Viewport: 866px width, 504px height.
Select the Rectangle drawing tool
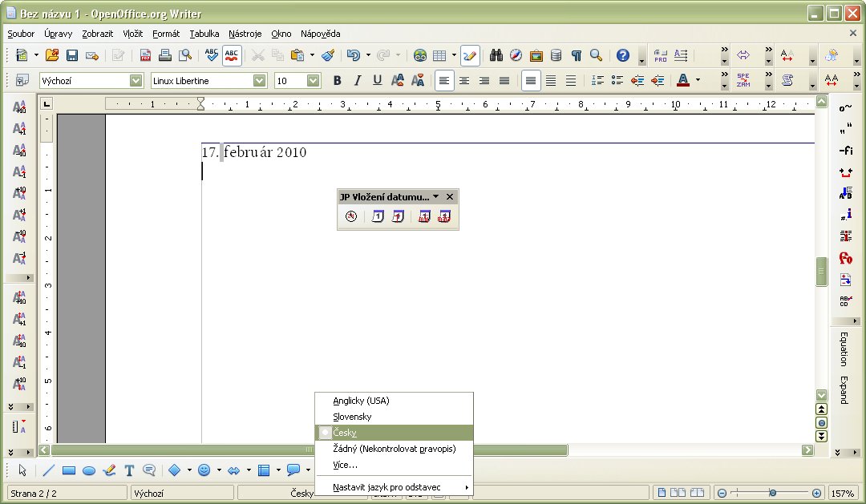[x=68, y=470]
